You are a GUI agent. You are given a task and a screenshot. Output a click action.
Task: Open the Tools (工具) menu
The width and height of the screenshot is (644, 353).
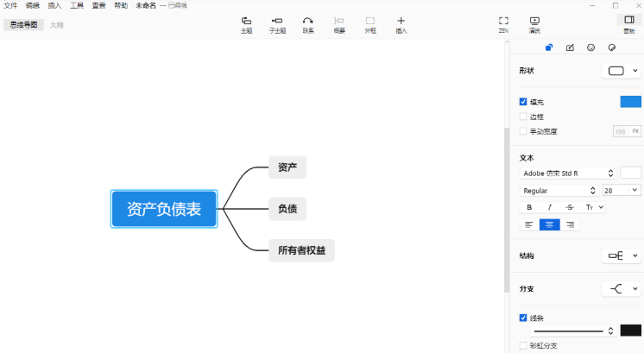pos(77,5)
